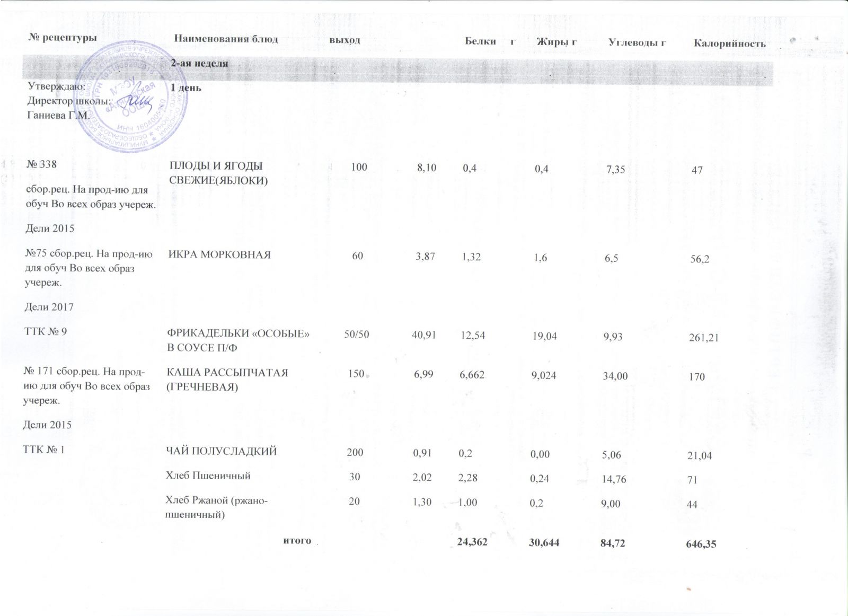
Task: Click the "ПЛОДЫ И ЯГОДЫ СВЕЖИЕ(ЯБЛОКИ)" dish name
Action: (x=218, y=173)
